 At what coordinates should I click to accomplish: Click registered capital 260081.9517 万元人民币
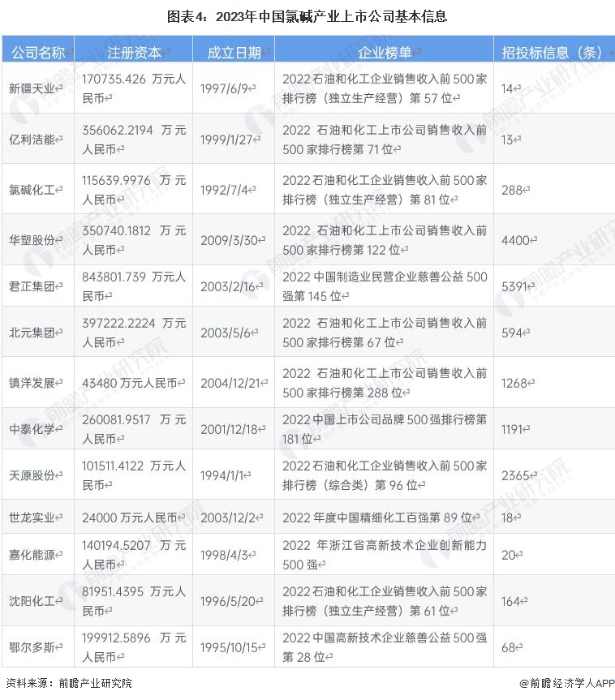134,429
